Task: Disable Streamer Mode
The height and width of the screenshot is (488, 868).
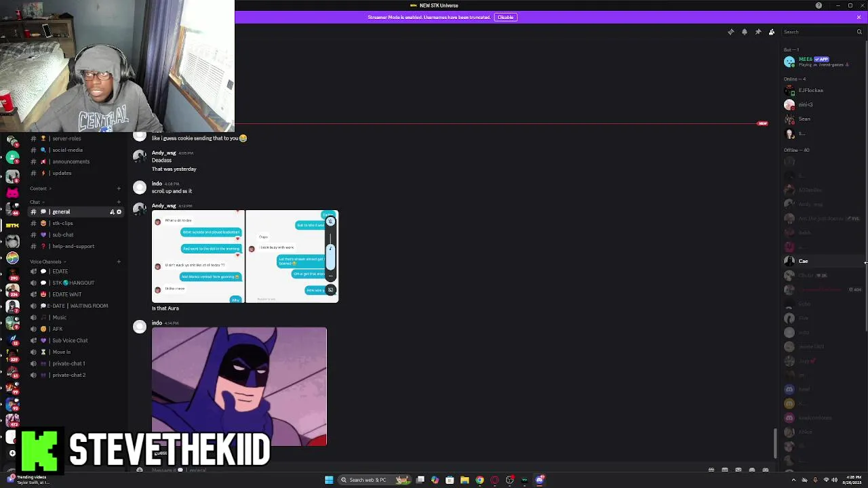Action: (505, 17)
